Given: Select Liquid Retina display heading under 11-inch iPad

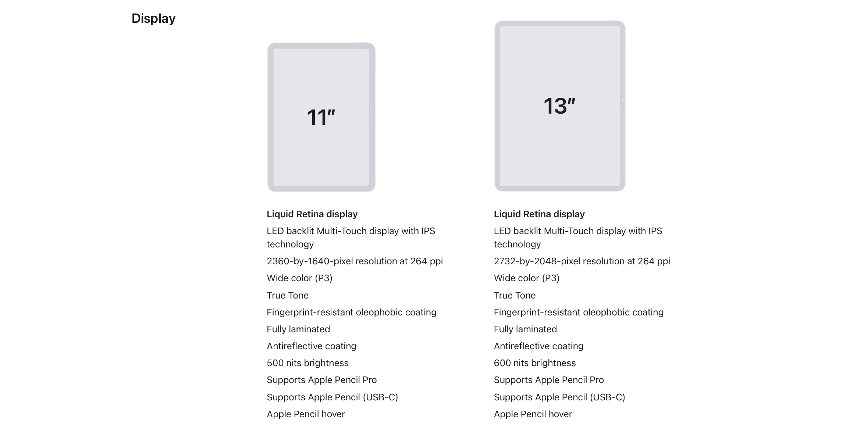Looking at the screenshot, I should click(312, 214).
